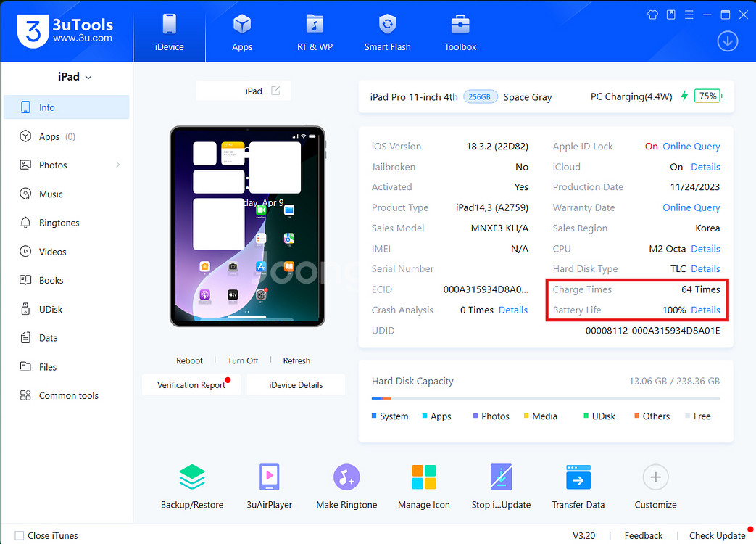The height and width of the screenshot is (544, 756).
Task: Open Battery Life Details link
Action: coord(705,310)
